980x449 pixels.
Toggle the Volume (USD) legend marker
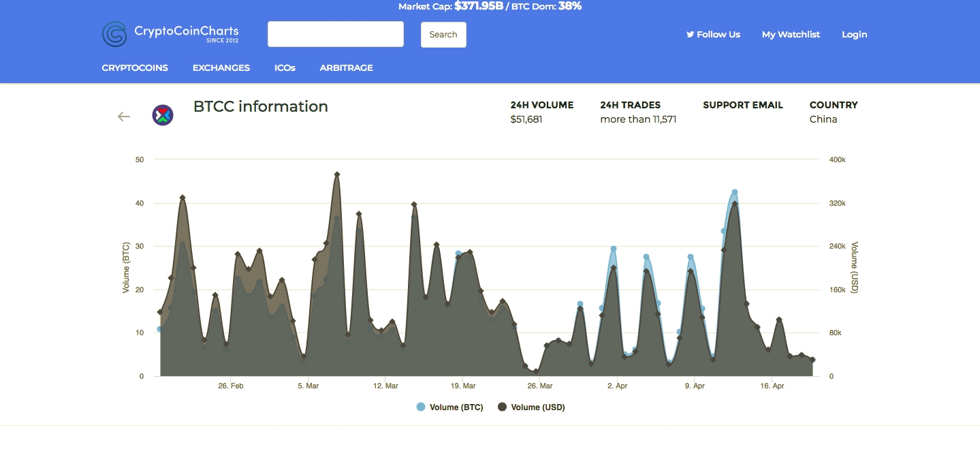pos(502,407)
